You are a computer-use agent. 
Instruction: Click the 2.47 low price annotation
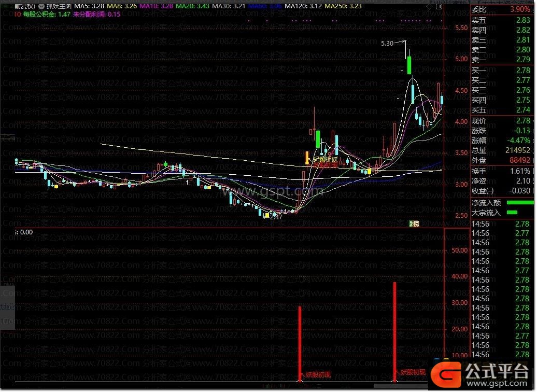(276, 217)
